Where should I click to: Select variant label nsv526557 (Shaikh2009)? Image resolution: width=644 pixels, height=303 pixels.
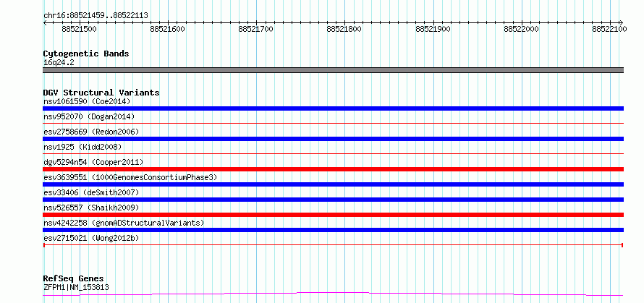[x=91, y=208]
